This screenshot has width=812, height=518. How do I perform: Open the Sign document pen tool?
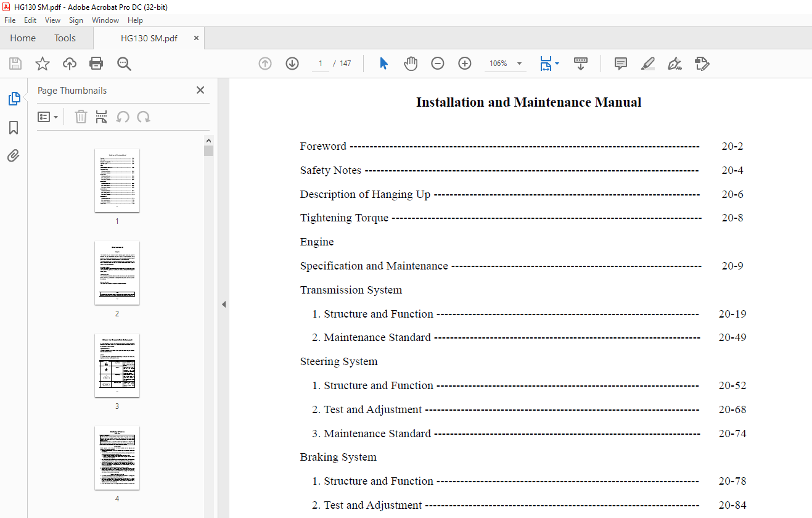(x=675, y=64)
